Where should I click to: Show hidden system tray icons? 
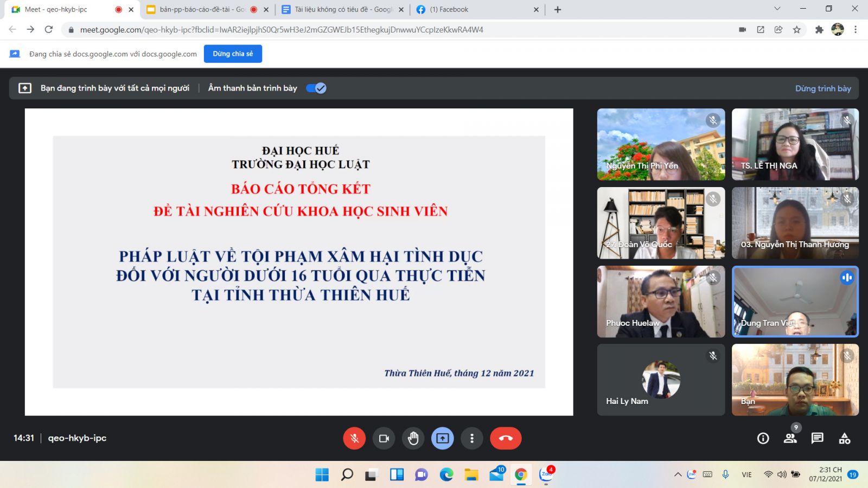[678, 474]
